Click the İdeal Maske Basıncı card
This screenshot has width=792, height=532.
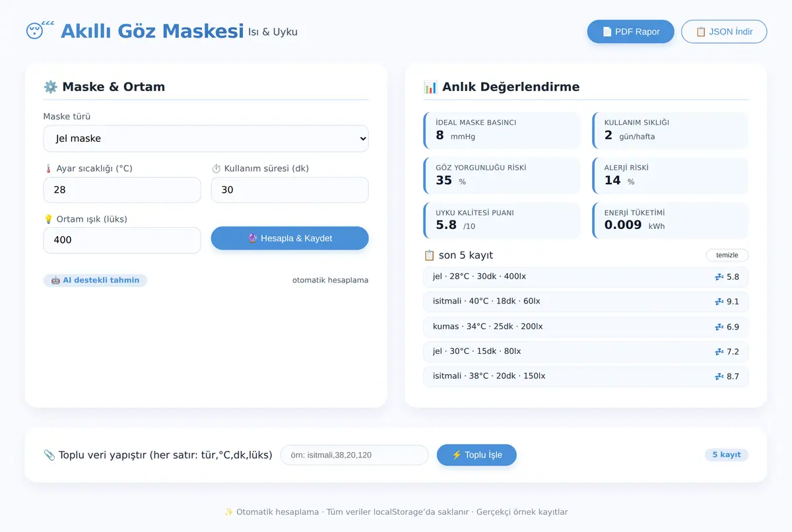click(x=502, y=131)
